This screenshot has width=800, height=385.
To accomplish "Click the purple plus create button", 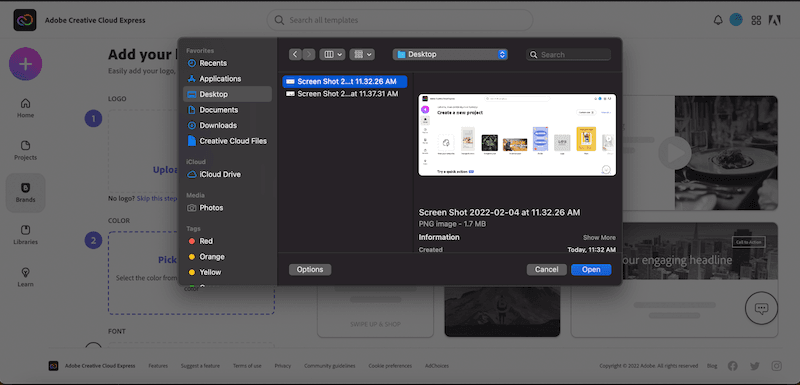I will pyautogui.click(x=26, y=64).
